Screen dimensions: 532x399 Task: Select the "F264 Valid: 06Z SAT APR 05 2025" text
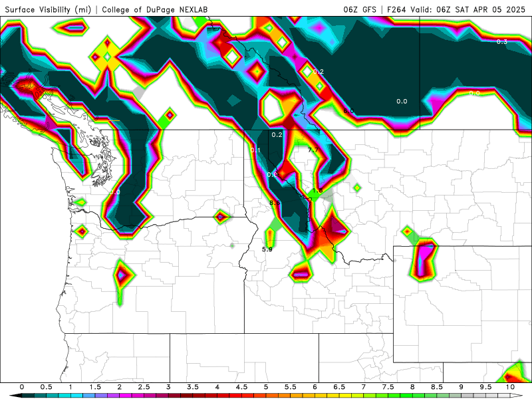click(456, 9)
